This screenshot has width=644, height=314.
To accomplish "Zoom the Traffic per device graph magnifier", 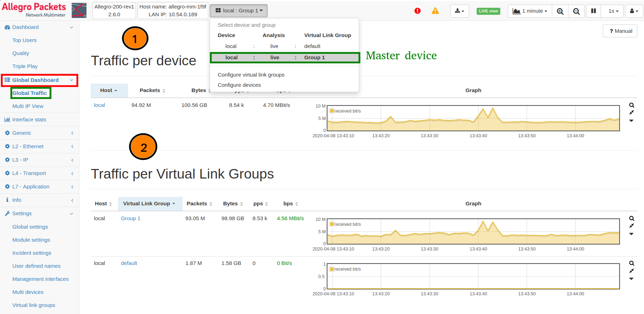I will coord(632,105).
